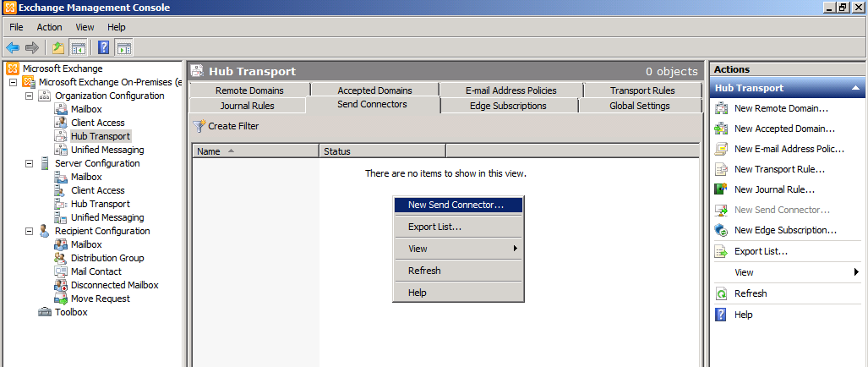The height and width of the screenshot is (367, 868).
Task: Switch to the Transport Rules tab
Action: tap(642, 90)
